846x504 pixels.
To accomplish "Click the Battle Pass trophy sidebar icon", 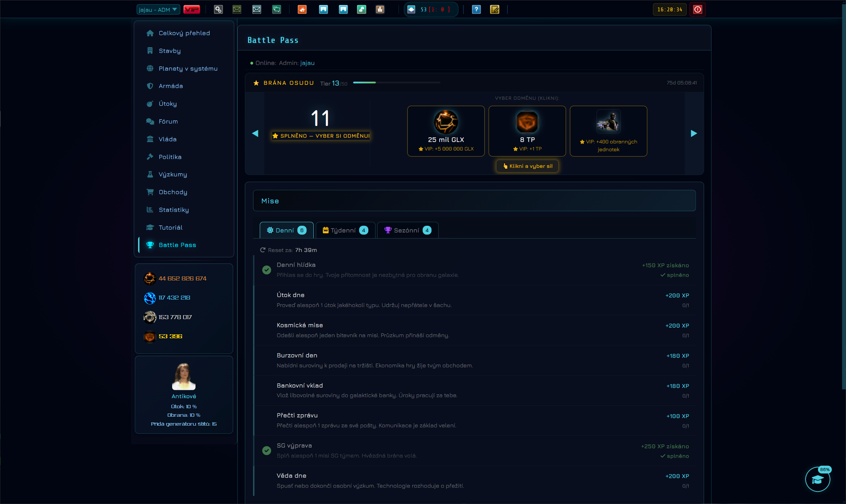I will (x=150, y=245).
